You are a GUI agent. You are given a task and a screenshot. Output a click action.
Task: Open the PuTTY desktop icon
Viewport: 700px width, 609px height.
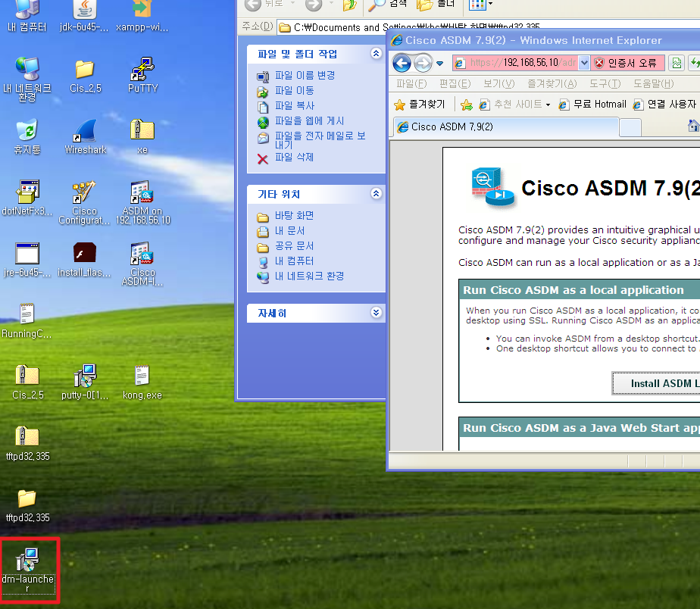142,74
